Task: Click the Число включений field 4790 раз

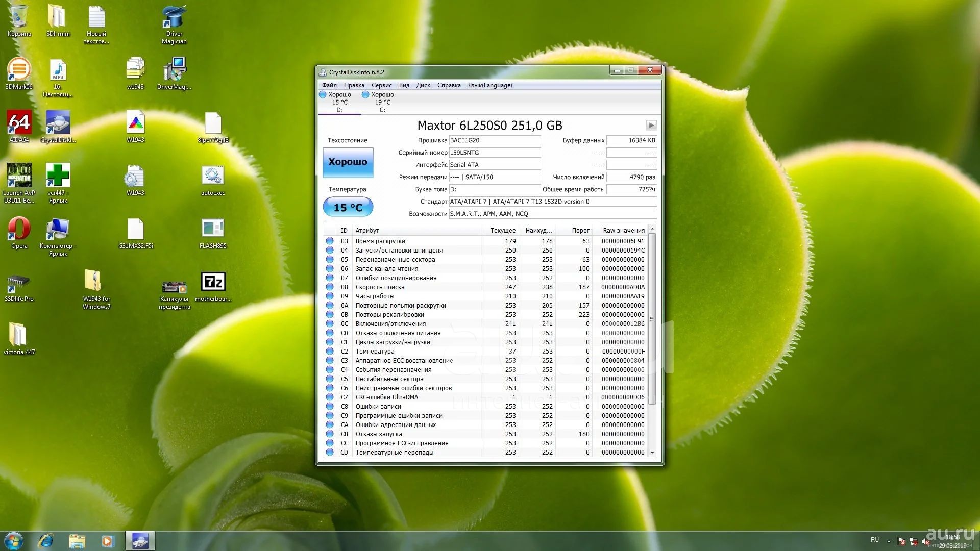Action: click(x=631, y=177)
